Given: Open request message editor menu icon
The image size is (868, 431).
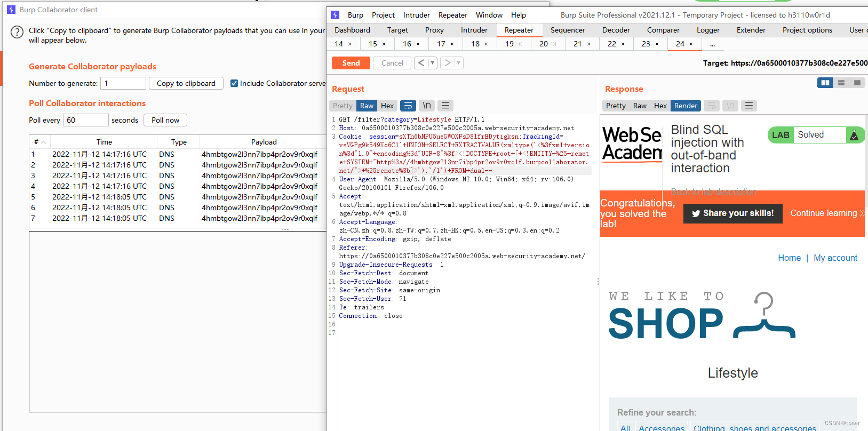Looking at the screenshot, I should [445, 106].
